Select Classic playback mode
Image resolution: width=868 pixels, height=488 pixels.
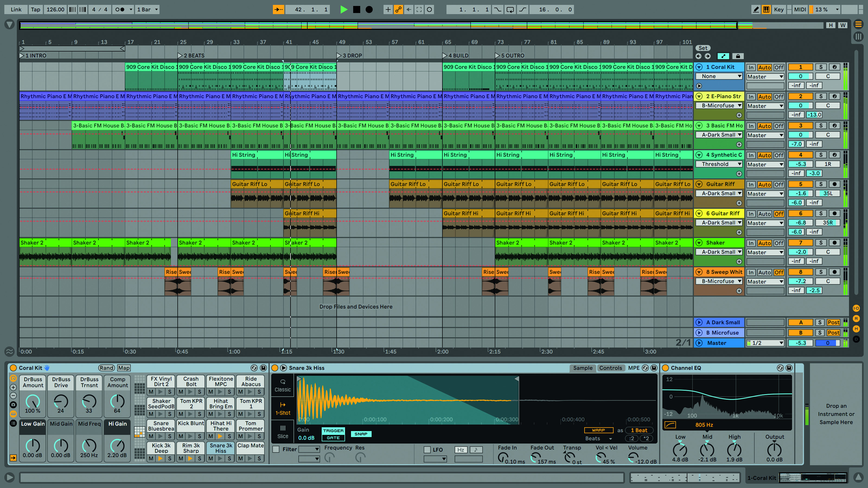(x=283, y=386)
